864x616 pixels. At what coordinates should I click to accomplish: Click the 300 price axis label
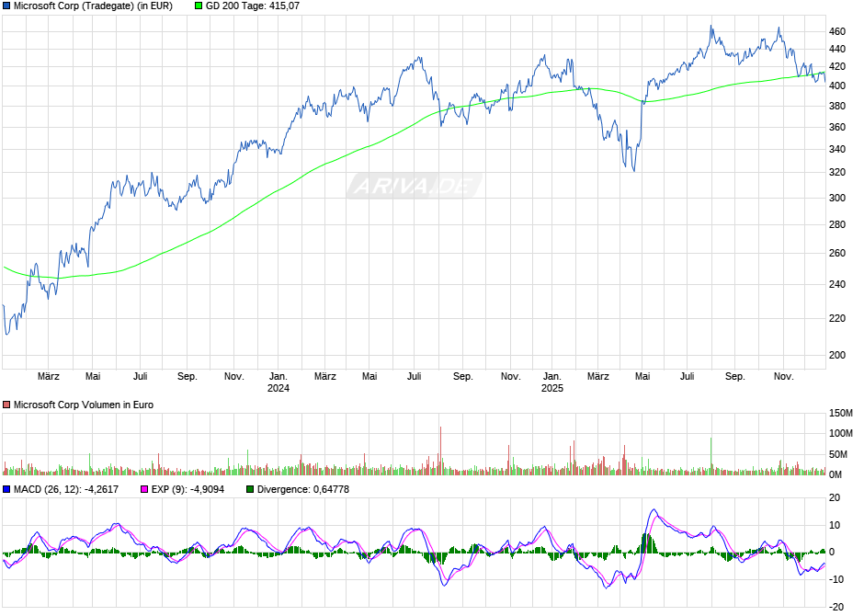coord(837,198)
